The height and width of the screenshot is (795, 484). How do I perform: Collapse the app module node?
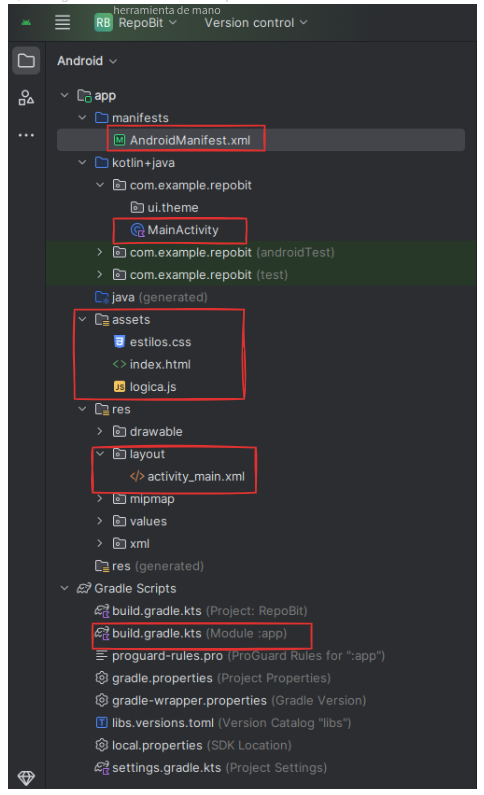(x=64, y=95)
